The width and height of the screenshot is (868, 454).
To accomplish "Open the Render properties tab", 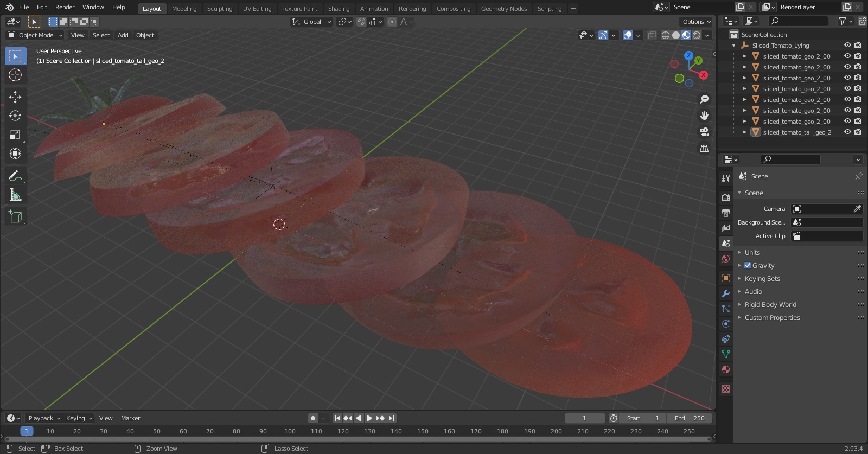I will [726, 198].
